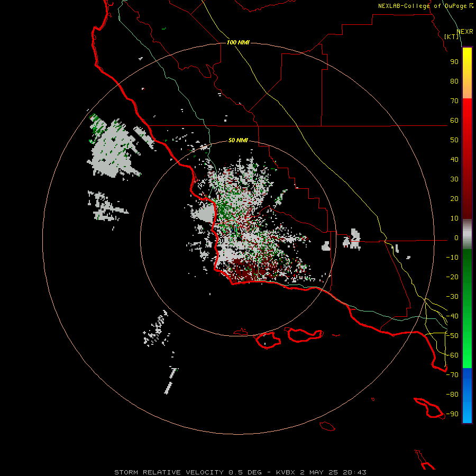Click the -50 value on the velocity scale

click(452, 336)
